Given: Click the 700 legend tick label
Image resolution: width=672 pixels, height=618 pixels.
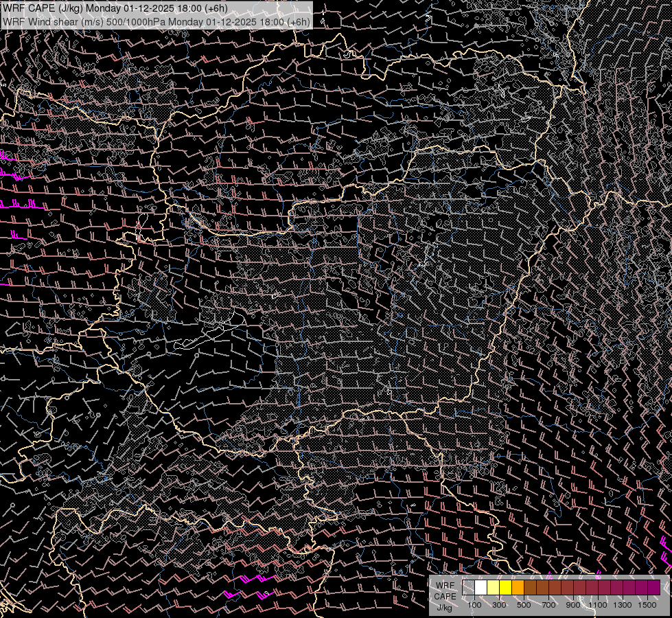Looking at the screenshot, I should 548,605.
